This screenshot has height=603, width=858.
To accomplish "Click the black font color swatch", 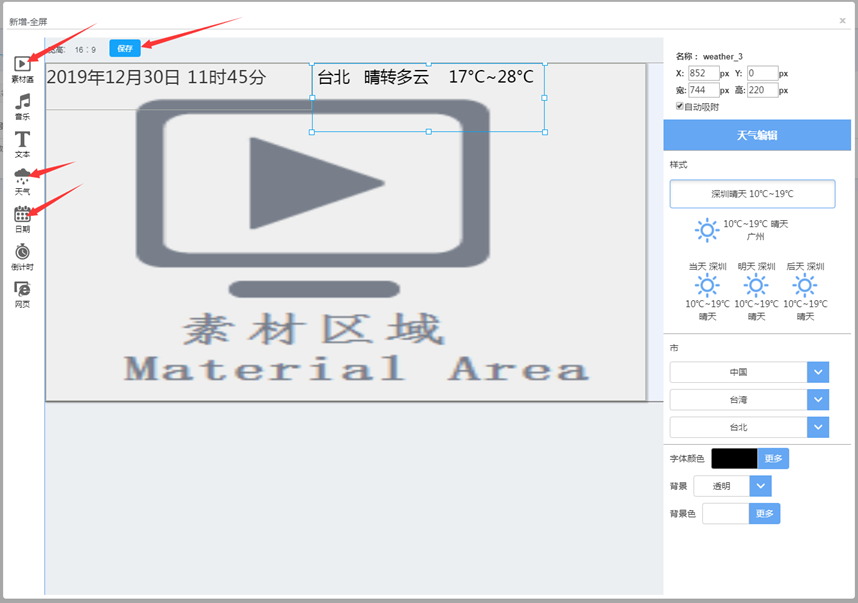I will [x=734, y=459].
